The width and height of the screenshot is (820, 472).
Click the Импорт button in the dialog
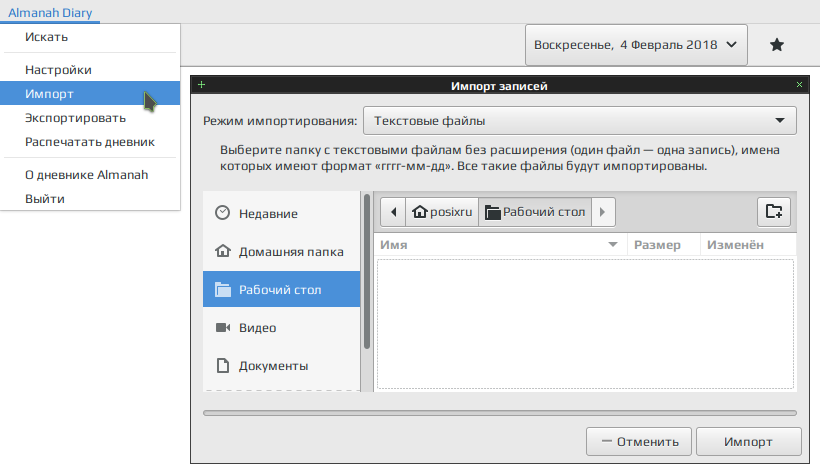tap(748, 442)
